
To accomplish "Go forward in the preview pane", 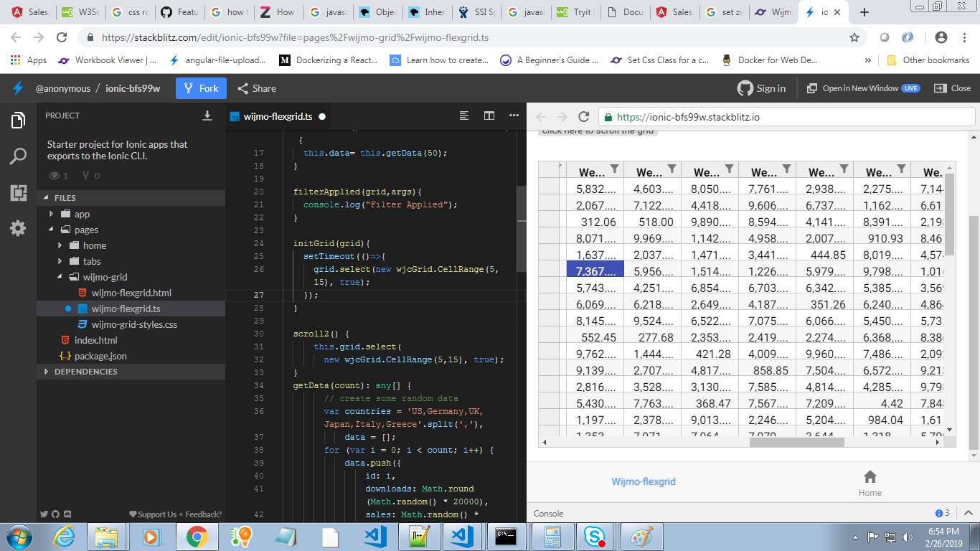I will coord(562,117).
